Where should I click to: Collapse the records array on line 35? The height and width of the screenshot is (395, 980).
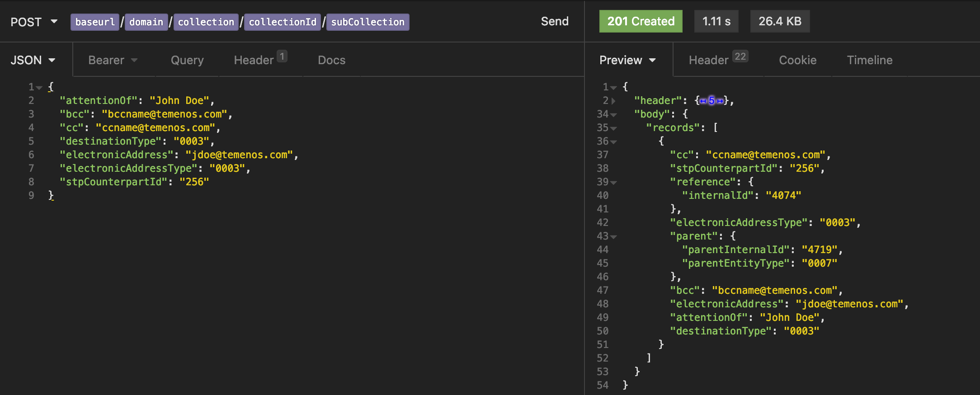point(613,128)
